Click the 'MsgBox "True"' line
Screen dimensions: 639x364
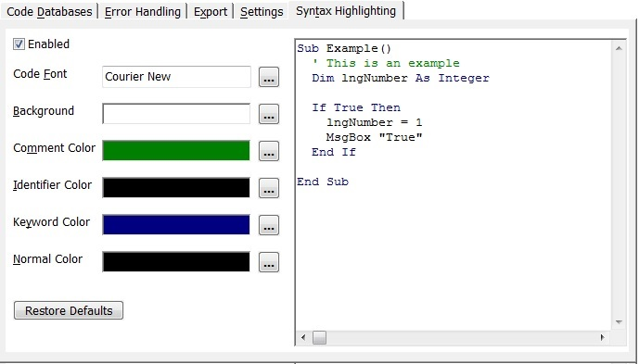pos(374,137)
